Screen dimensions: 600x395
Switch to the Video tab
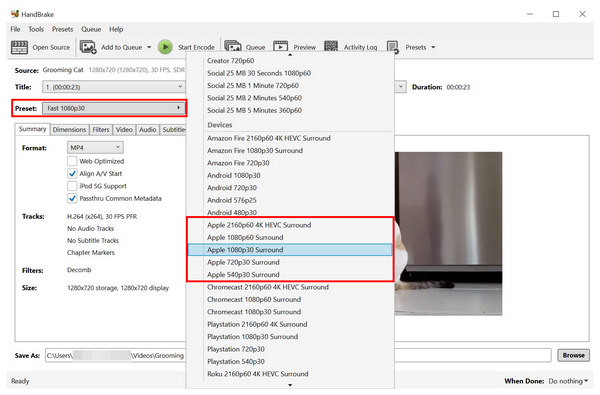(124, 129)
